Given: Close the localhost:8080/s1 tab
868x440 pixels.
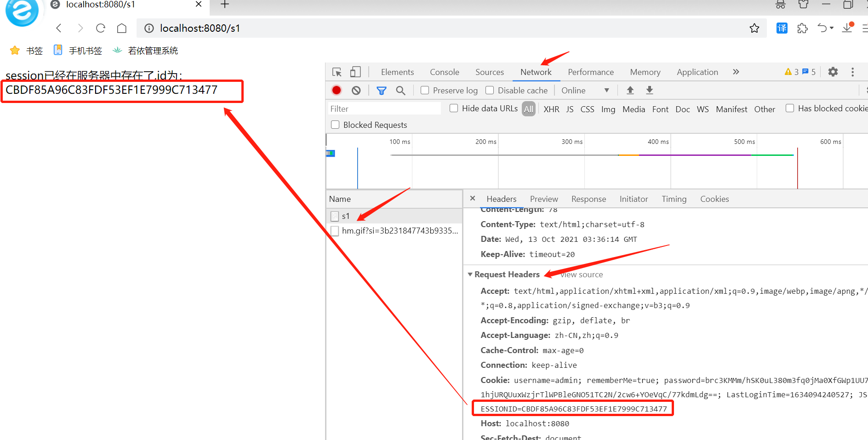Looking at the screenshot, I should (199, 4).
